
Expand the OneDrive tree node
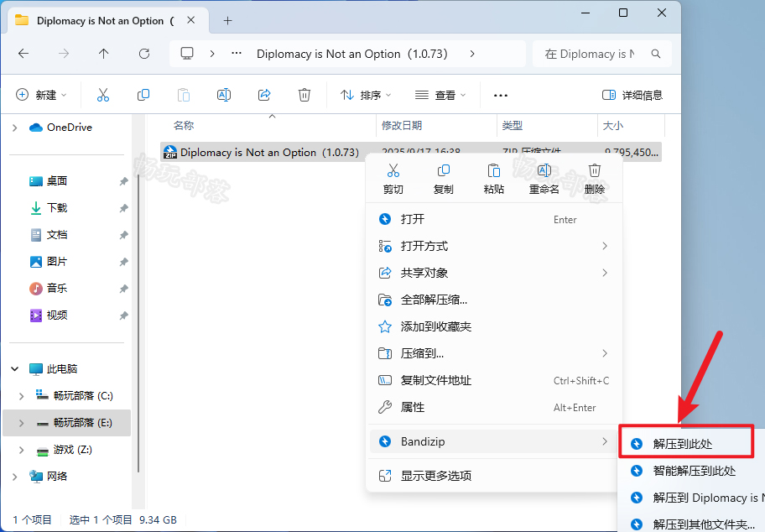[14, 128]
